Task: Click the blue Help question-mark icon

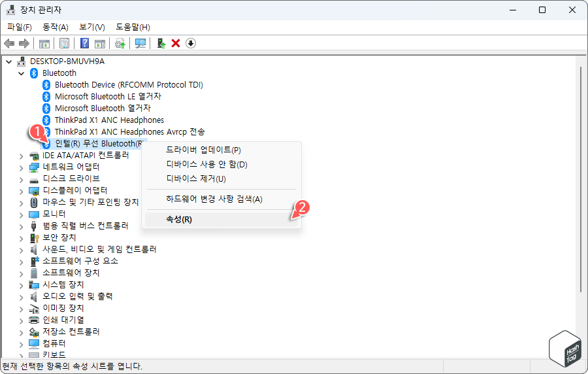Action: coord(85,44)
